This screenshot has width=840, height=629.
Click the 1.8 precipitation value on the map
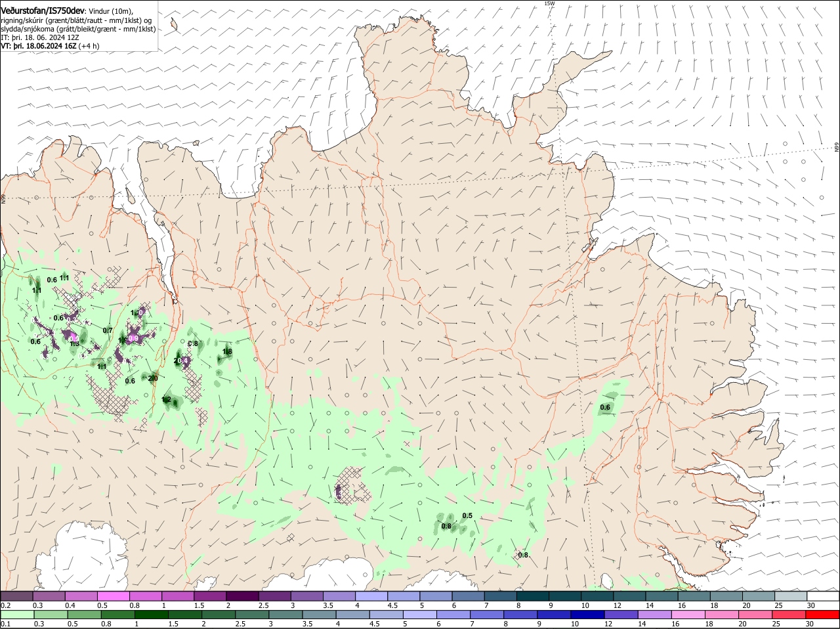227,352
